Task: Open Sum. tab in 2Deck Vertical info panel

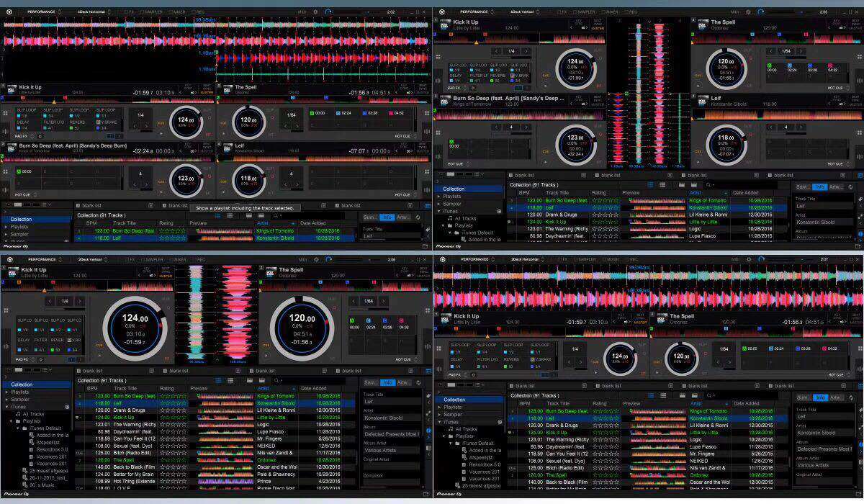Action: 371,382
